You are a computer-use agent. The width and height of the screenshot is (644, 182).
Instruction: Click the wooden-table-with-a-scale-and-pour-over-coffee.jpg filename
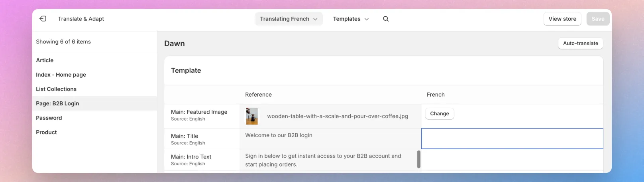[338, 116]
